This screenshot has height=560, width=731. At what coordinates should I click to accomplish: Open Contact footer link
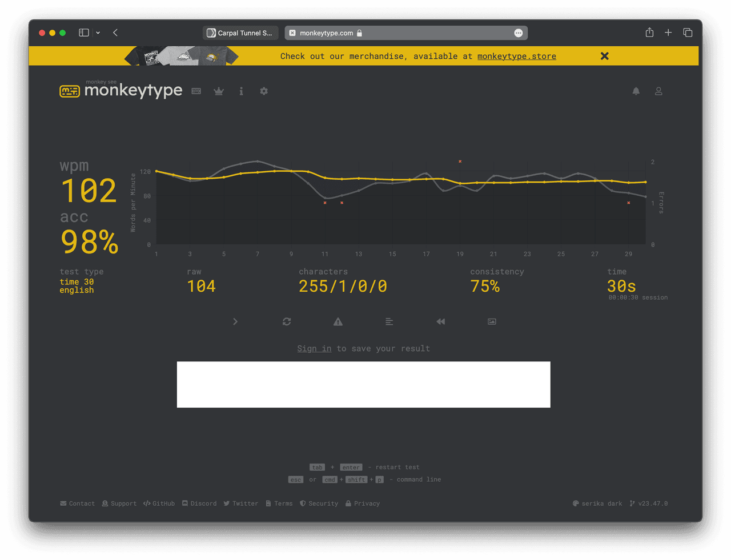(78, 503)
